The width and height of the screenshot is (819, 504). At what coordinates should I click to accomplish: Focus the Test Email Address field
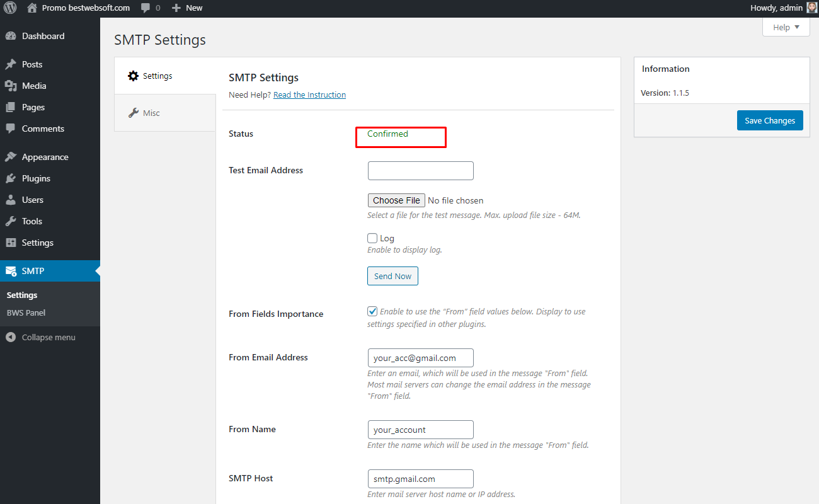(420, 171)
